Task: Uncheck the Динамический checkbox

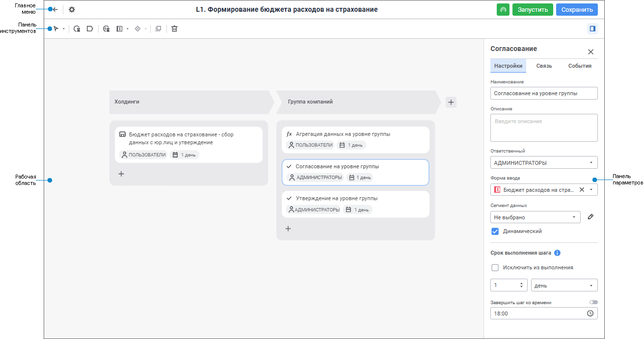Action: (495, 231)
